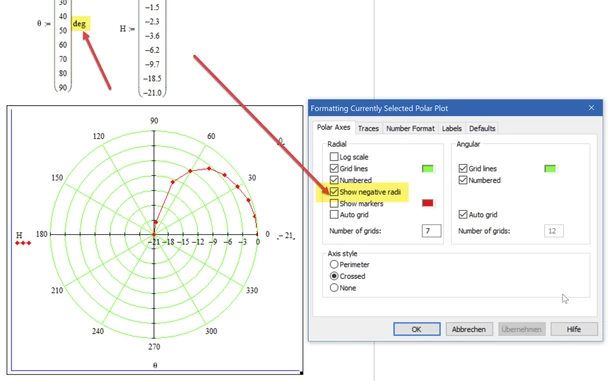Click the 330 angle label on plot
This screenshot has height=381, width=613.
(252, 290)
